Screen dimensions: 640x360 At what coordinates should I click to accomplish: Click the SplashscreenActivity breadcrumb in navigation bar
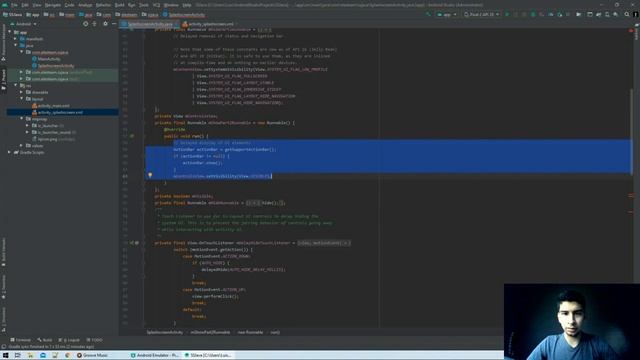pyautogui.click(x=184, y=15)
